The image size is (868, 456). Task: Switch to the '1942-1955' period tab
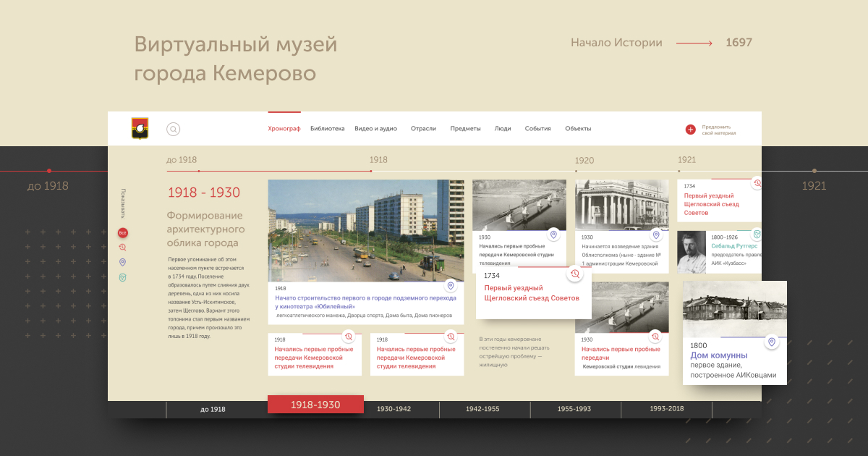tap(482, 409)
